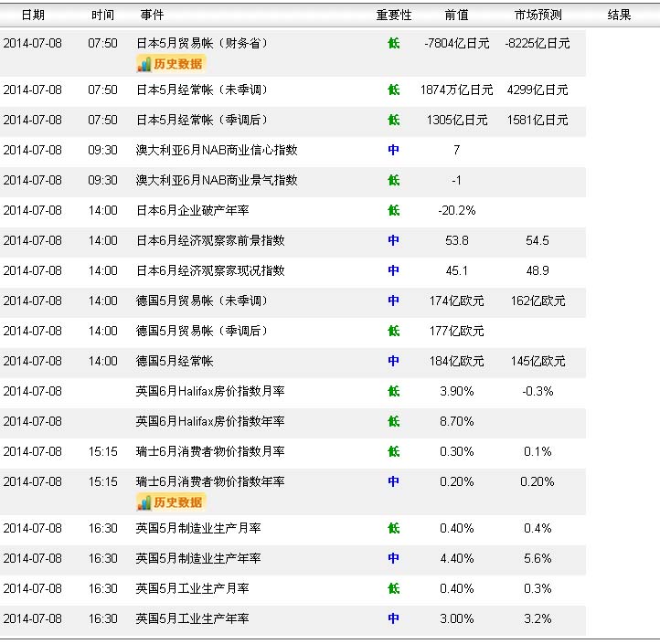Viewport: 660px width, 644px height.
Task: Click importance 低 for 日本6月企业破产年率
Action: pyautogui.click(x=394, y=210)
